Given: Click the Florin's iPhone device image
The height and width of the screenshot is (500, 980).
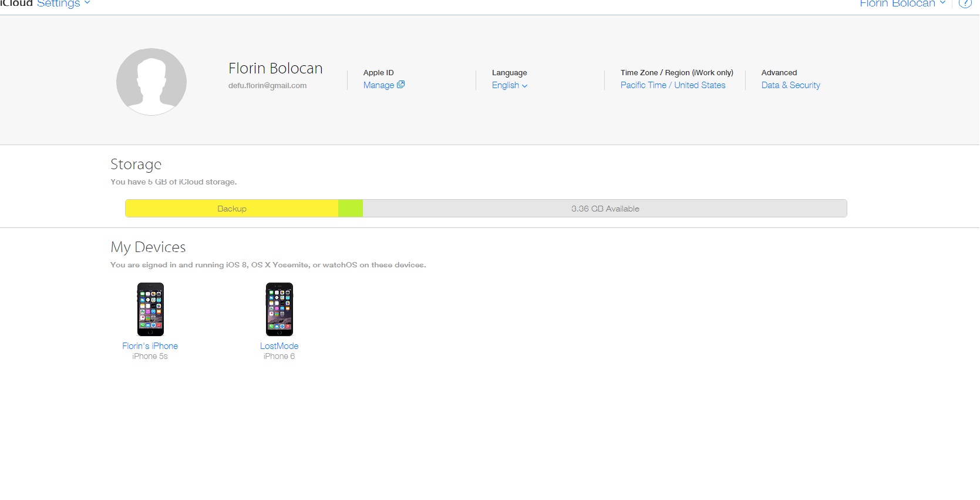Looking at the screenshot, I should (150, 310).
